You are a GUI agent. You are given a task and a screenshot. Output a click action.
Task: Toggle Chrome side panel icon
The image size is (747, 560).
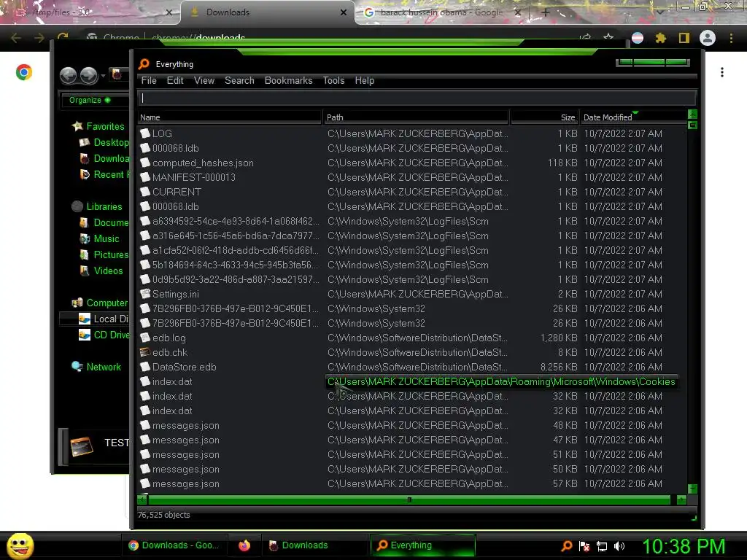coord(684,38)
